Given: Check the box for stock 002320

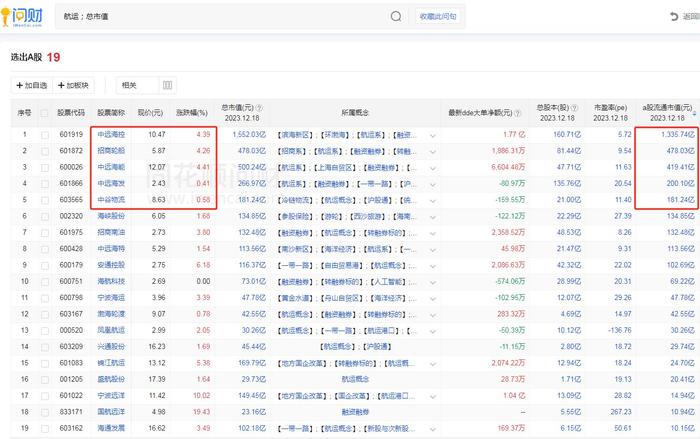Looking at the screenshot, I should pyautogui.click(x=45, y=217).
